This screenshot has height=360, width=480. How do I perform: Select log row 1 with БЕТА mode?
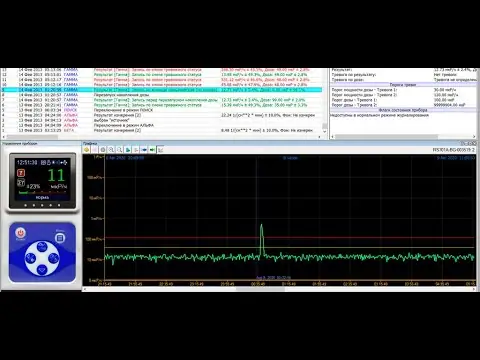click(161, 130)
